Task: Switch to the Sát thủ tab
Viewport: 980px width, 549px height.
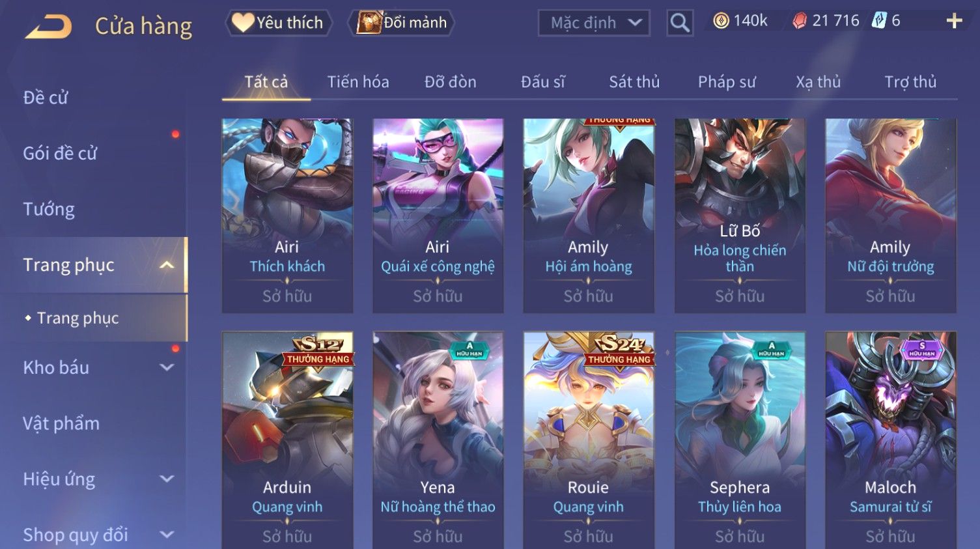Action: tap(634, 82)
